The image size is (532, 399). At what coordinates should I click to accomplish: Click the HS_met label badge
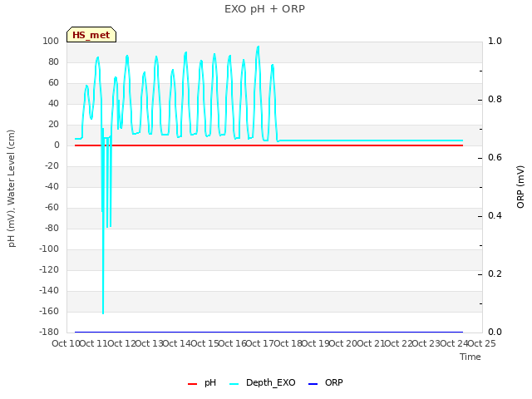[91, 35]
